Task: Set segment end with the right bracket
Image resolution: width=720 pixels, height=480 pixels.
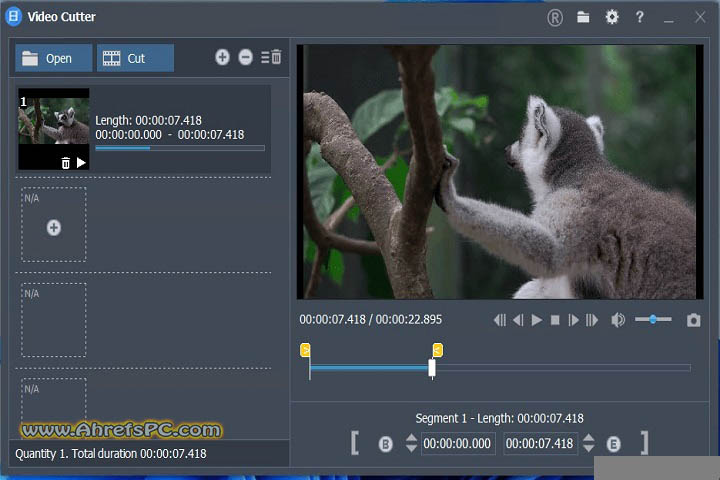Action: pyautogui.click(x=645, y=443)
